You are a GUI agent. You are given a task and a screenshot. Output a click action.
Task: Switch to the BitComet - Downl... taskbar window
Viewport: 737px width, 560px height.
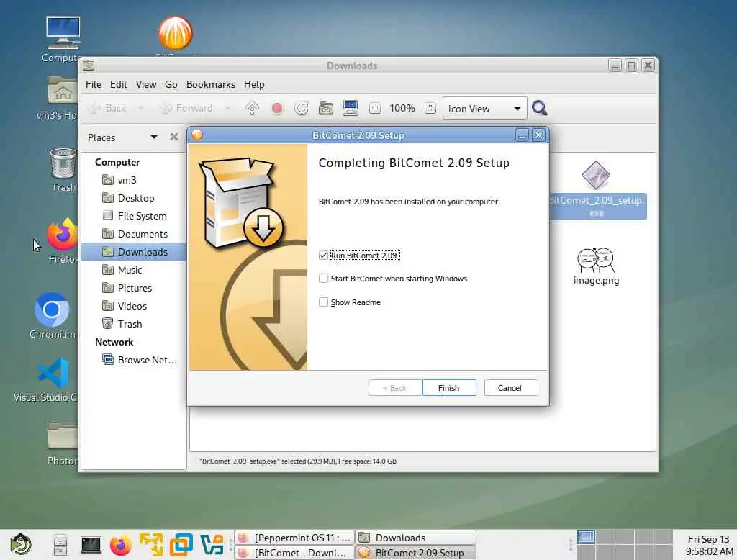(x=294, y=553)
